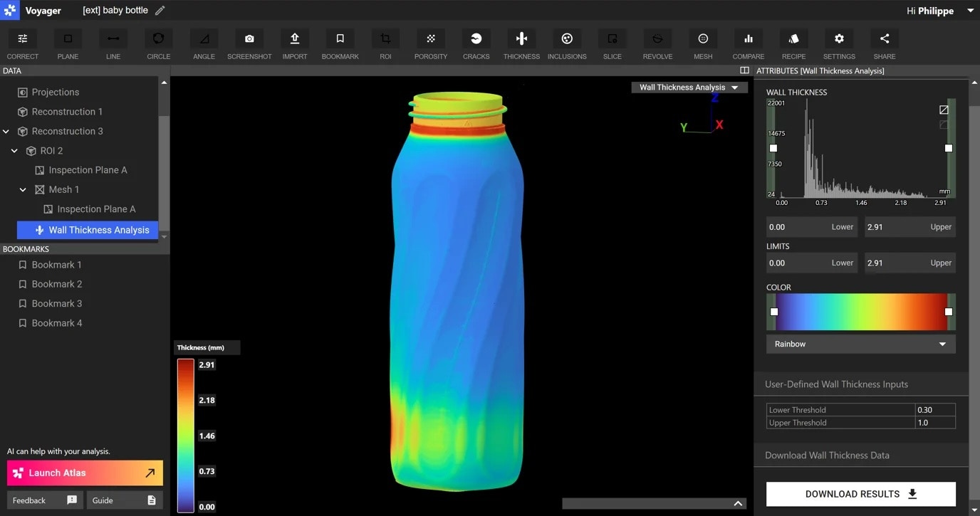Toggle histogram log scale icon
The width and height of the screenshot is (980, 516).
pyautogui.click(x=944, y=110)
